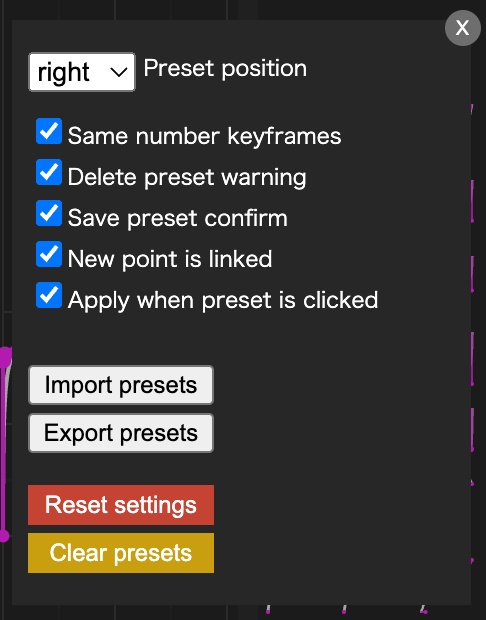The image size is (486, 620).
Task: Click the Import presets button
Action: click(x=121, y=385)
